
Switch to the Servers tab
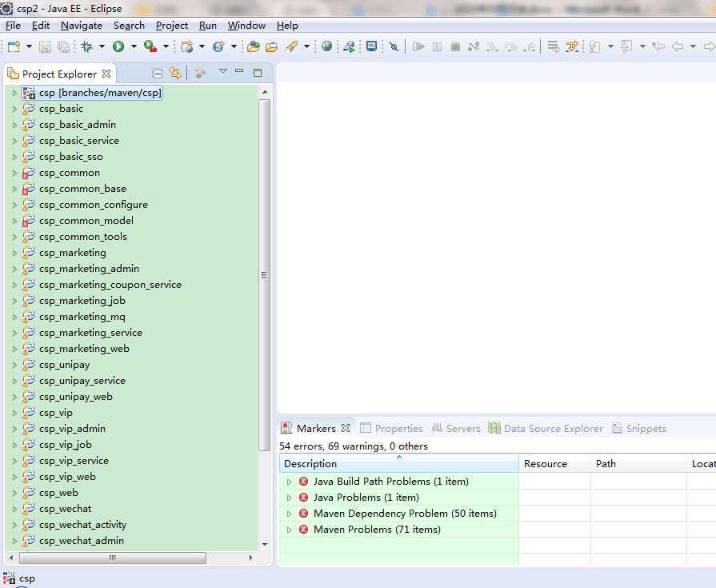click(x=456, y=428)
